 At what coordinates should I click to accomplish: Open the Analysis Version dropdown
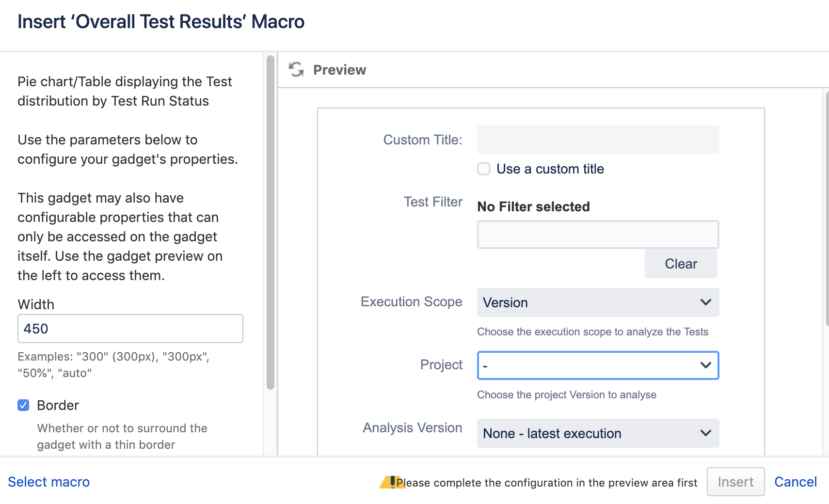pos(598,433)
